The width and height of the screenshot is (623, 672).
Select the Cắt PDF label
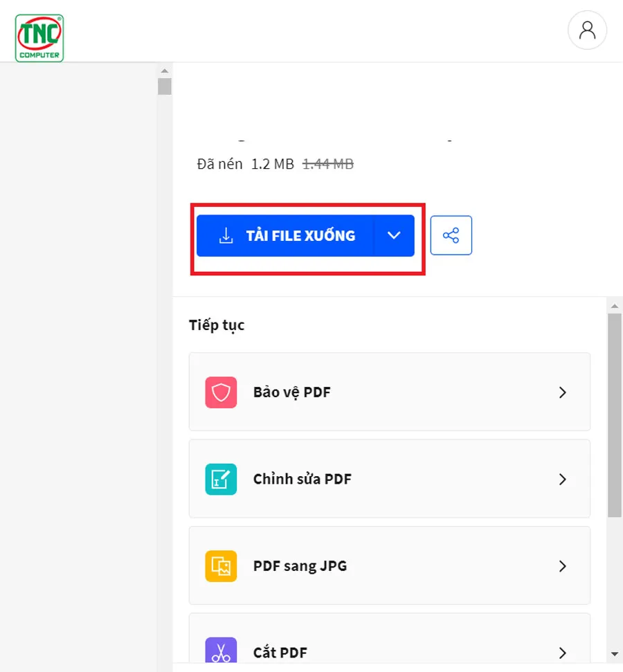click(x=280, y=653)
